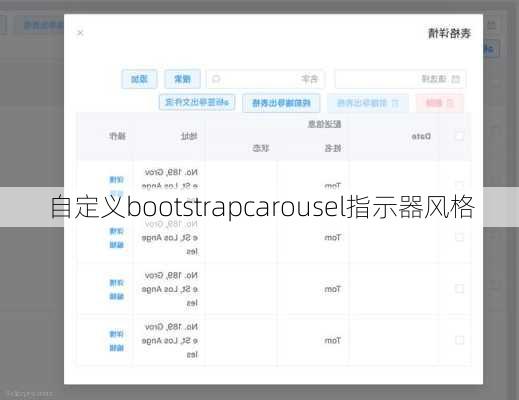Click the address cell in last row

[x=170, y=340]
